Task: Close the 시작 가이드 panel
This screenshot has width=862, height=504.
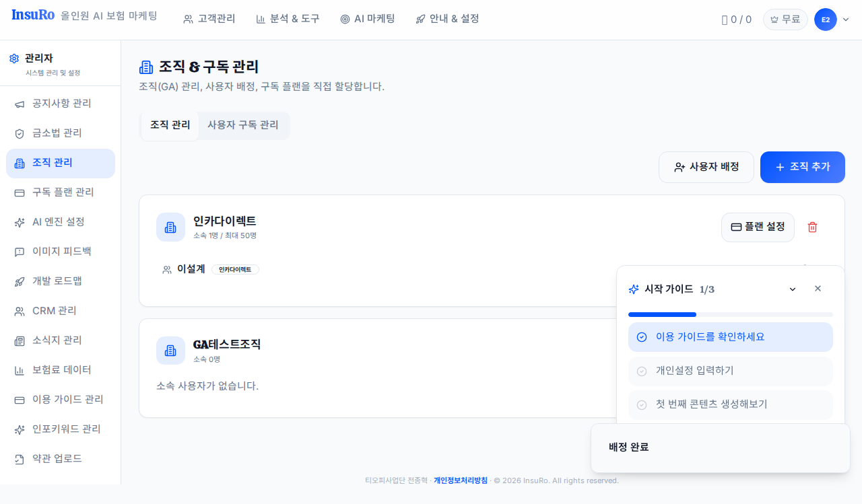Action: (x=818, y=289)
